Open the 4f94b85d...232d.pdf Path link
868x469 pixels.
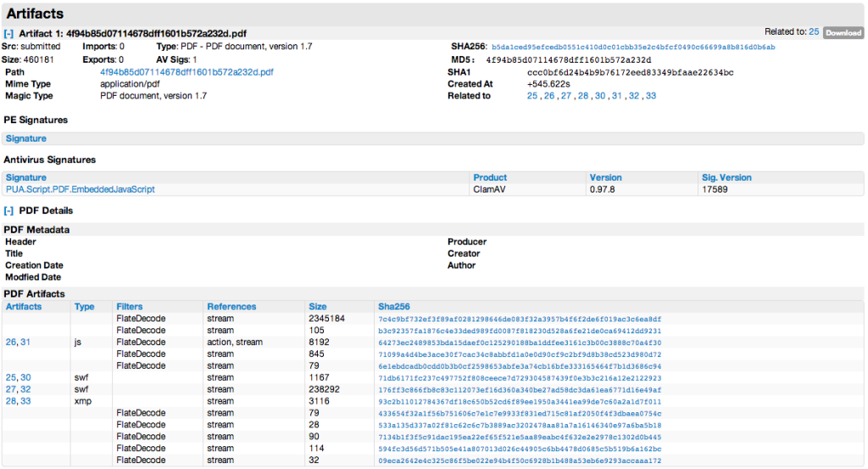(x=186, y=72)
